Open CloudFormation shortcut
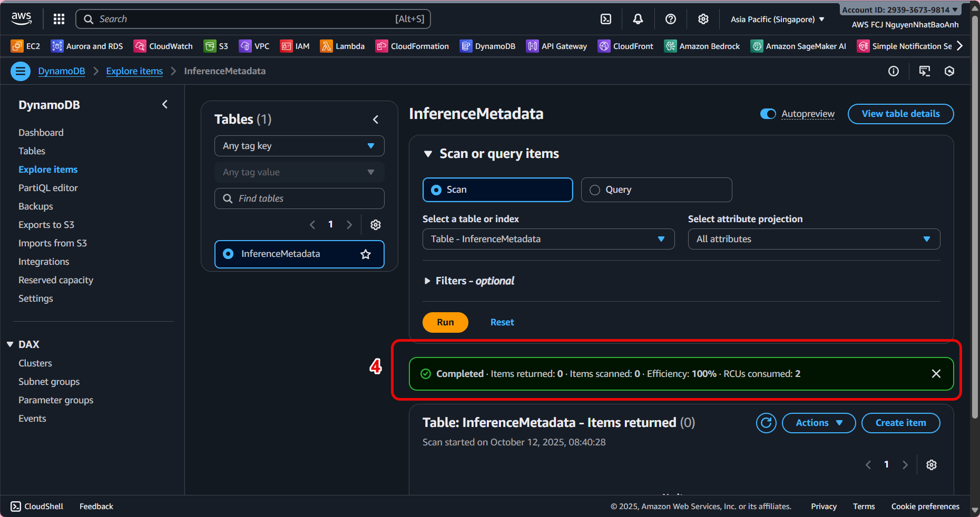The height and width of the screenshot is (517, 980). point(412,46)
